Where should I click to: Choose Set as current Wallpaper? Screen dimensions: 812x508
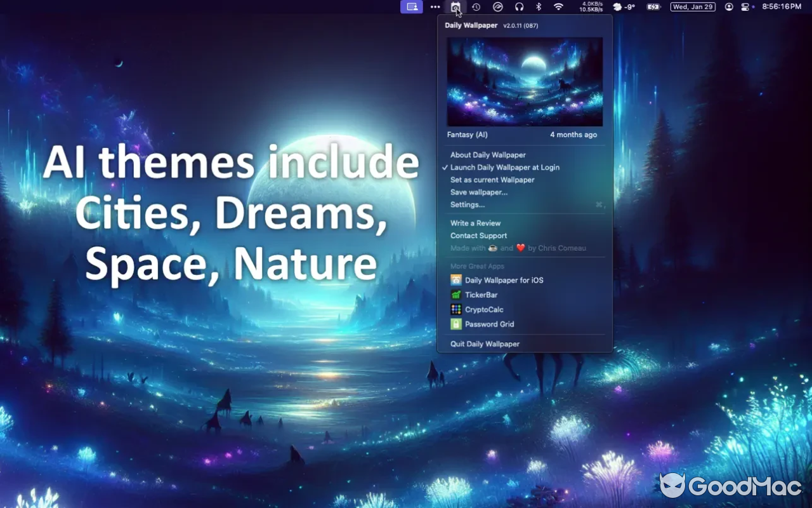[x=492, y=180]
